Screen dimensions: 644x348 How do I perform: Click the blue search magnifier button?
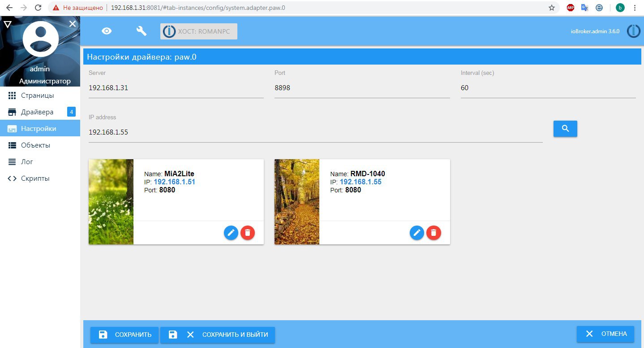coord(565,129)
